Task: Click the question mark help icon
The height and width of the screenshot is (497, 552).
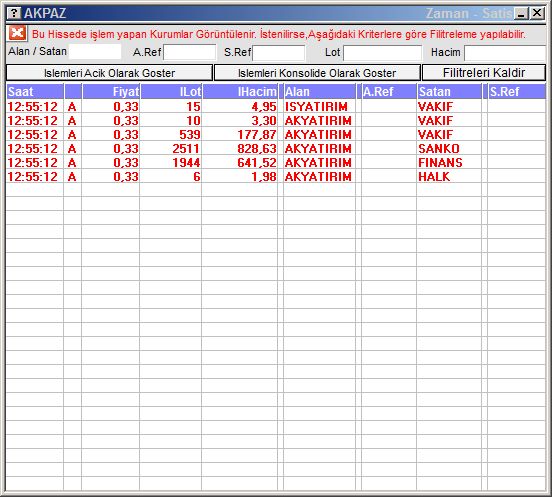Action: point(14,13)
